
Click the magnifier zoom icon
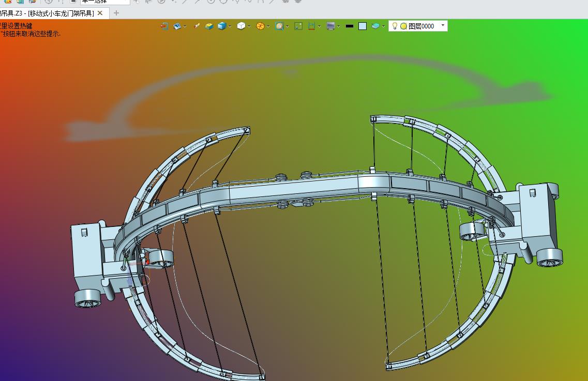[279, 26]
